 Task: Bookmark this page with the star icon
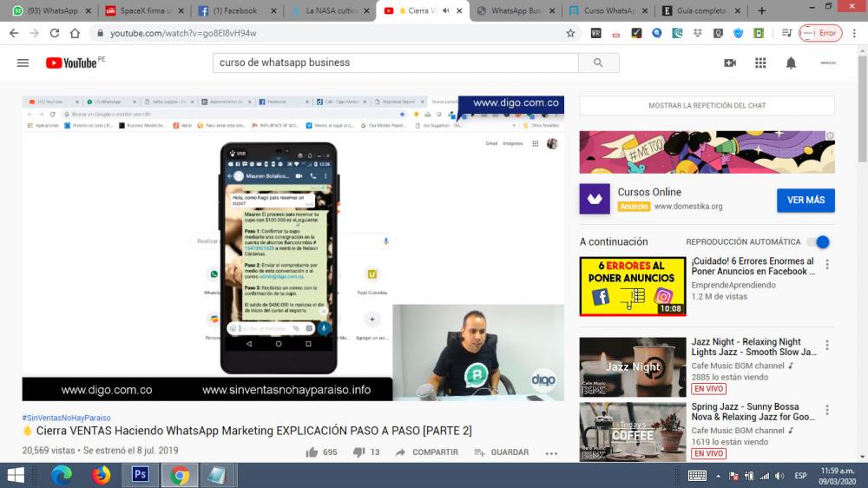570,33
